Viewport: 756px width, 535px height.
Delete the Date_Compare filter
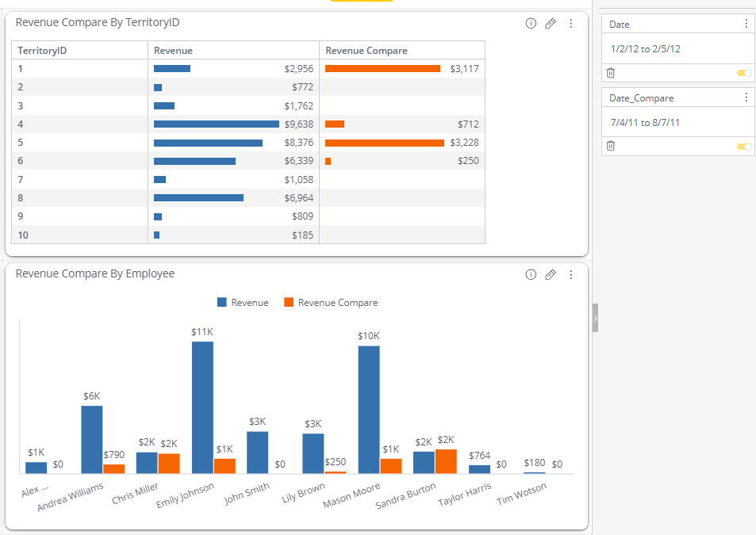tap(611, 146)
